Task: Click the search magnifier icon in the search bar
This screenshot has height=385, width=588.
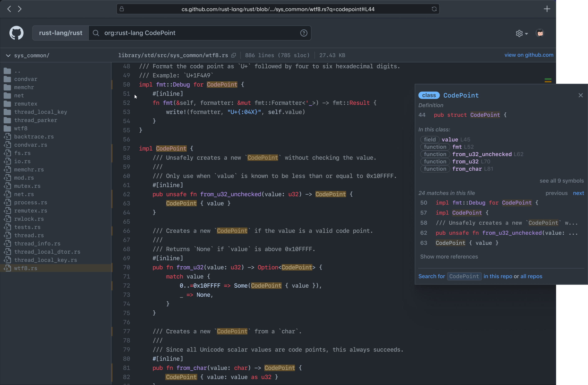Action: point(96,33)
